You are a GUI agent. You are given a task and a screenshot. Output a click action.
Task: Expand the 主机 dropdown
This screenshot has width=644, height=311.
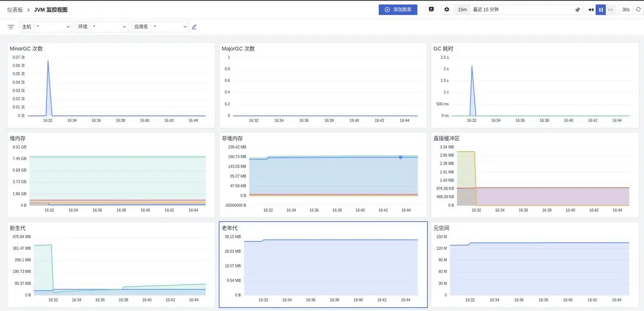click(x=53, y=27)
